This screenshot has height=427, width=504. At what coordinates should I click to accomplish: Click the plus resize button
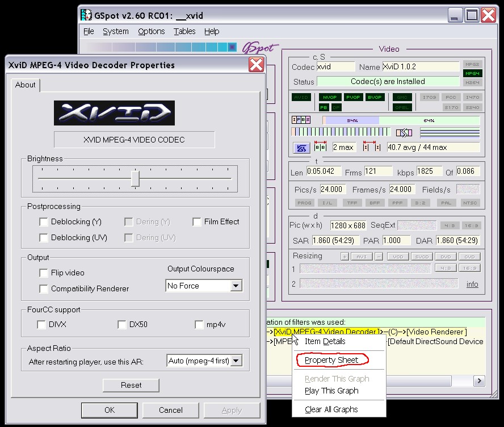pyautogui.click(x=344, y=257)
